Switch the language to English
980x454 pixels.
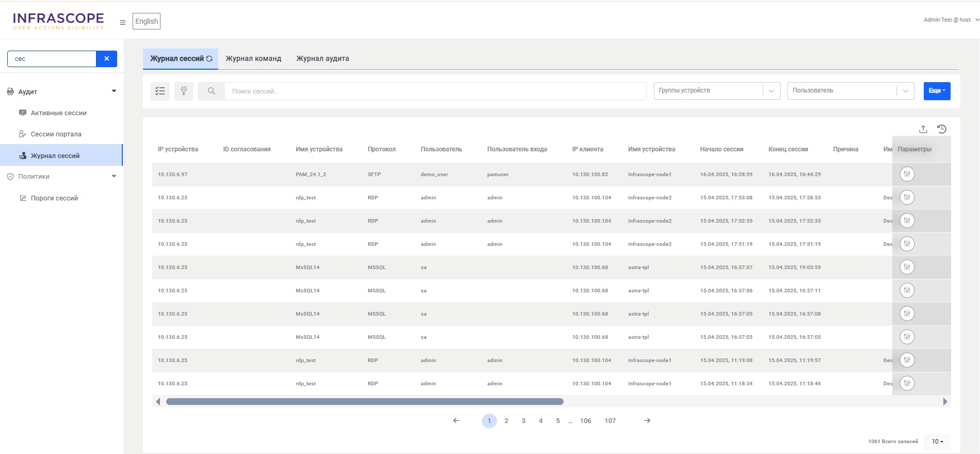147,21
